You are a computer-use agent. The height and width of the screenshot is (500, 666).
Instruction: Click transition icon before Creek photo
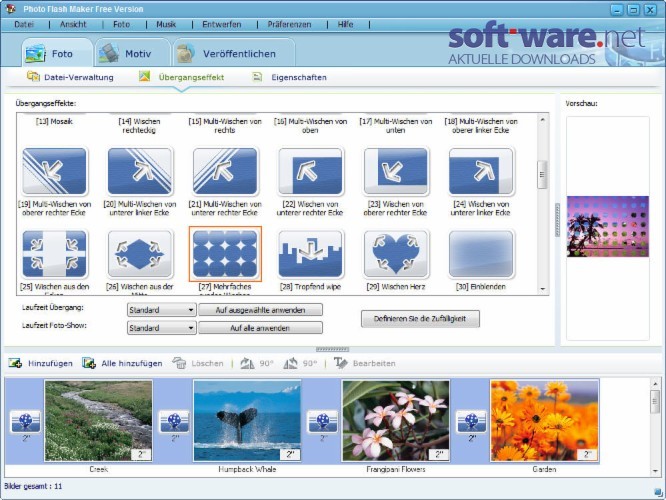pos(25,421)
